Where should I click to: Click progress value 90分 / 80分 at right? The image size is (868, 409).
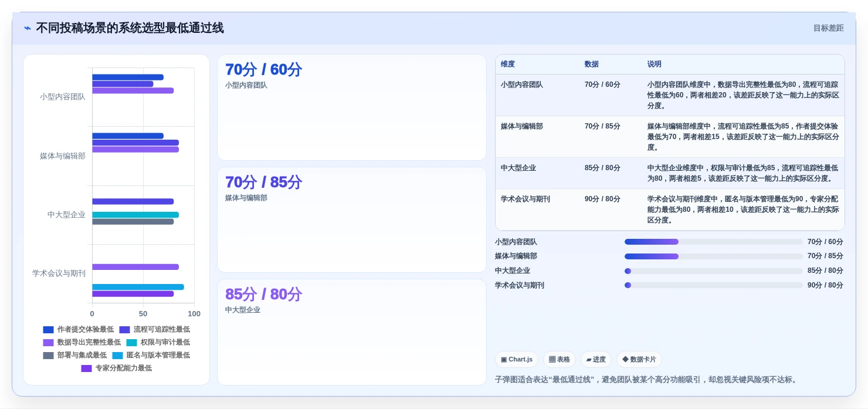point(825,285)
